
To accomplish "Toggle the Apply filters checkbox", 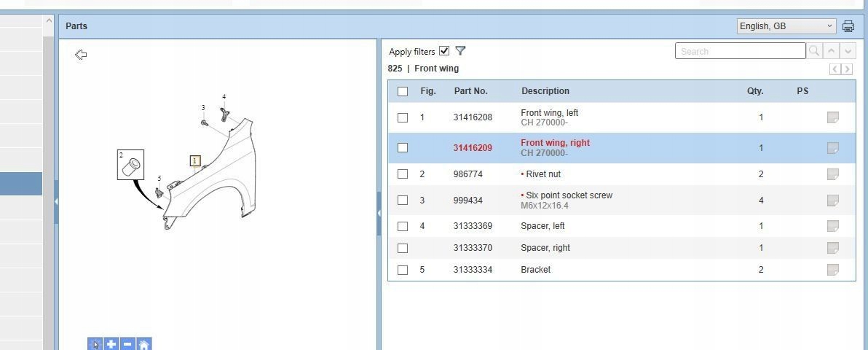I will pyautogui.click(x=444, y=51).
